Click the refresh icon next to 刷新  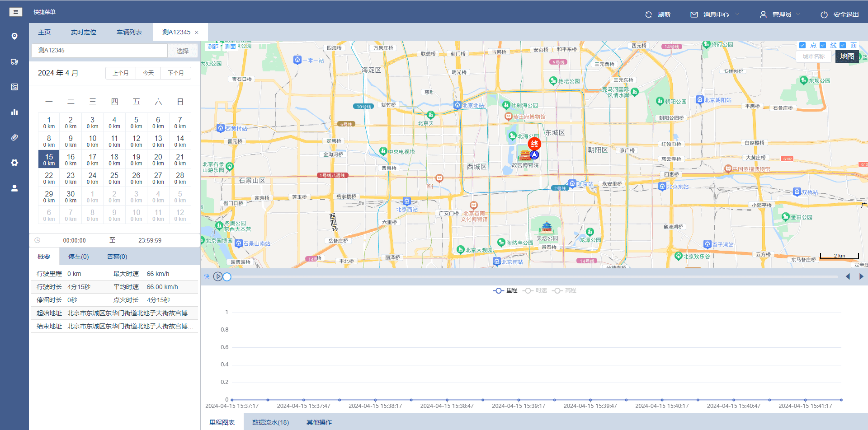(648, 14)
